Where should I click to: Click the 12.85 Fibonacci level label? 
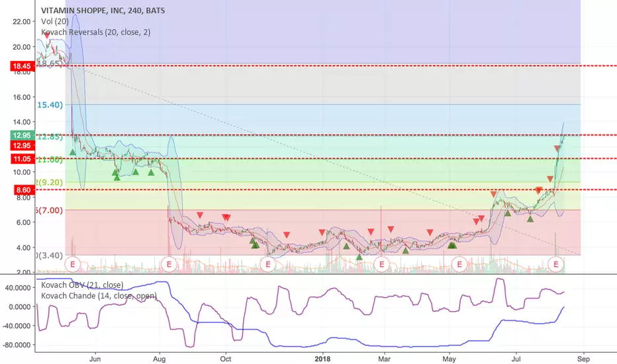(50, 137)
